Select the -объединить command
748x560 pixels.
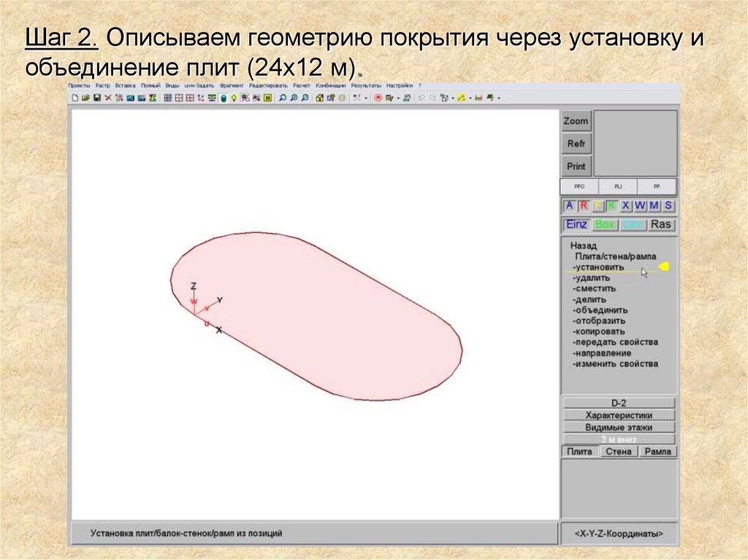point(600,310)
